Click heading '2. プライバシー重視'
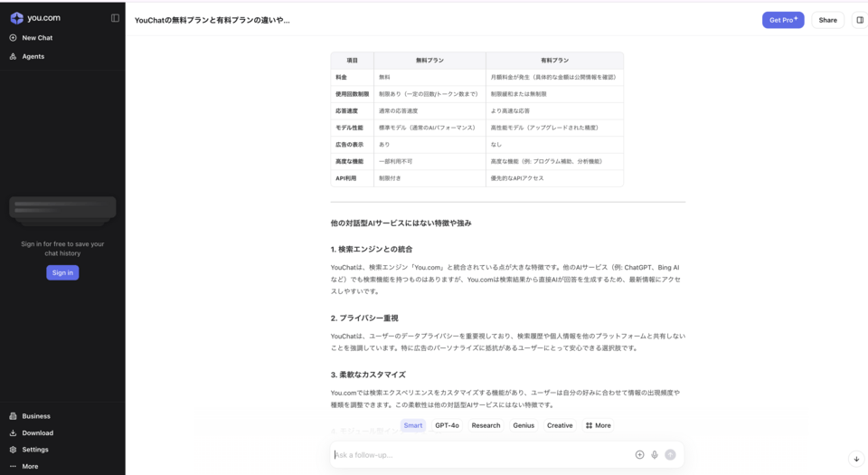 point(364,318)
